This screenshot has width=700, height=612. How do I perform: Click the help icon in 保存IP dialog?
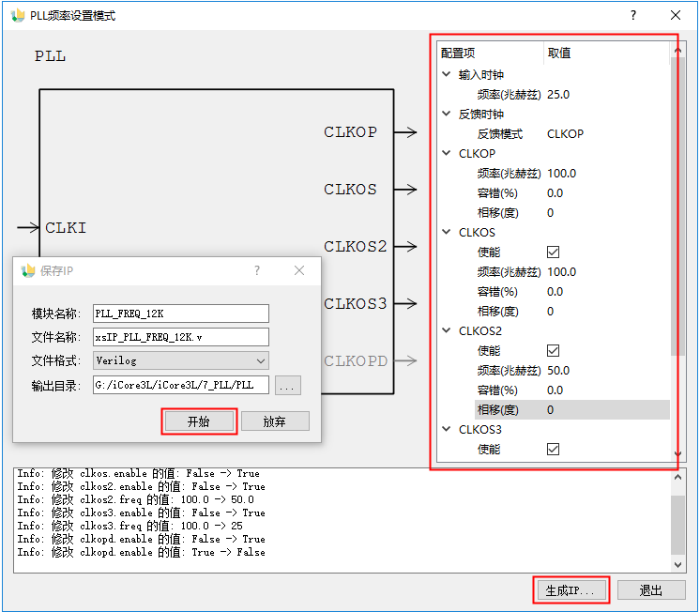click(257, 270)
